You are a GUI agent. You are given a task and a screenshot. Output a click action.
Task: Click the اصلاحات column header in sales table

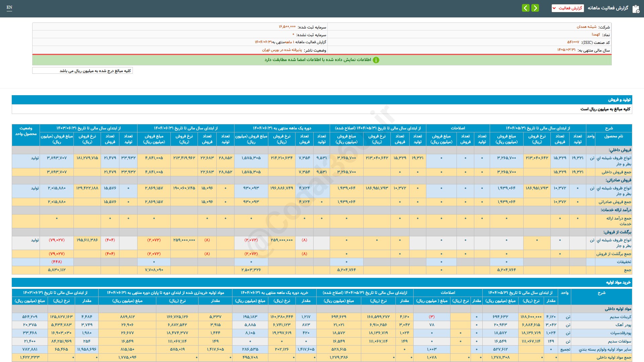pyautogui.click(x=458, y=128)
